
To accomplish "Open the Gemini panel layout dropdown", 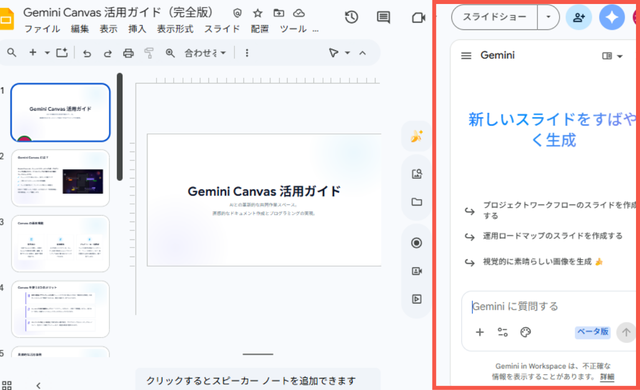I will coord(612,56).
